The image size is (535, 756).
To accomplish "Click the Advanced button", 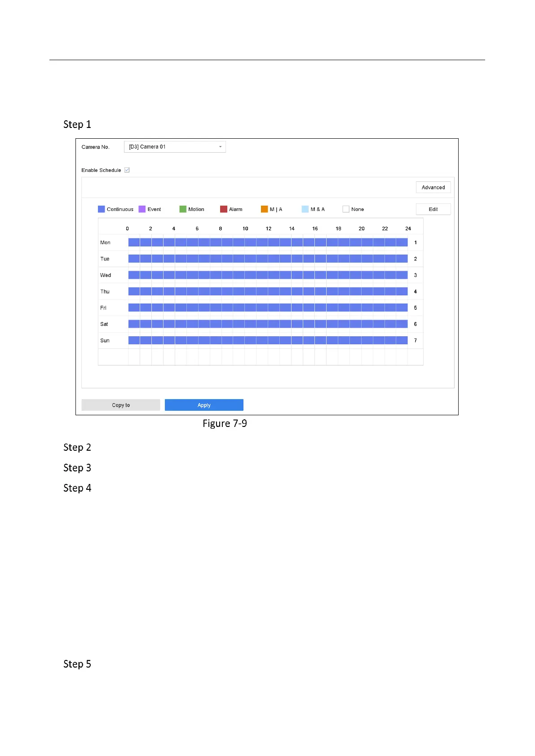I will coord(433,187).
